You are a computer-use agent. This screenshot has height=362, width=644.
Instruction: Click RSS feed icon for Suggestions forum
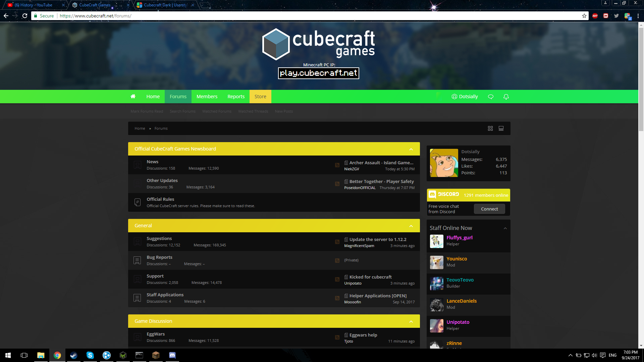(337, 242)
